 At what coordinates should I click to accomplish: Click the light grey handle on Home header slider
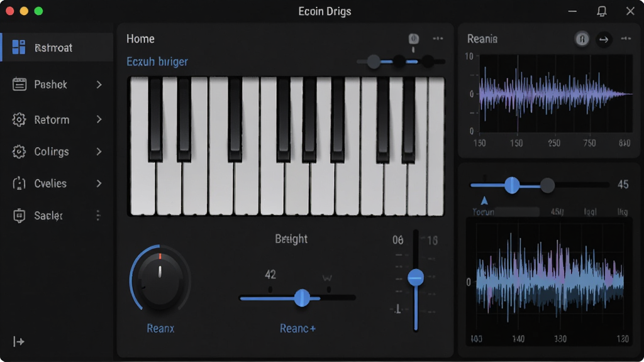click(x=374, y=62)
